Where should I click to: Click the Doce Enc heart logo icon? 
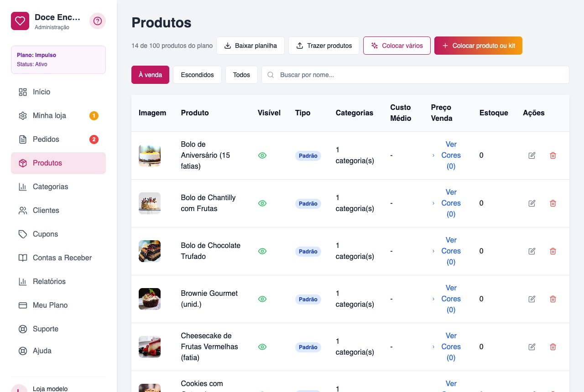coord(20,21)
